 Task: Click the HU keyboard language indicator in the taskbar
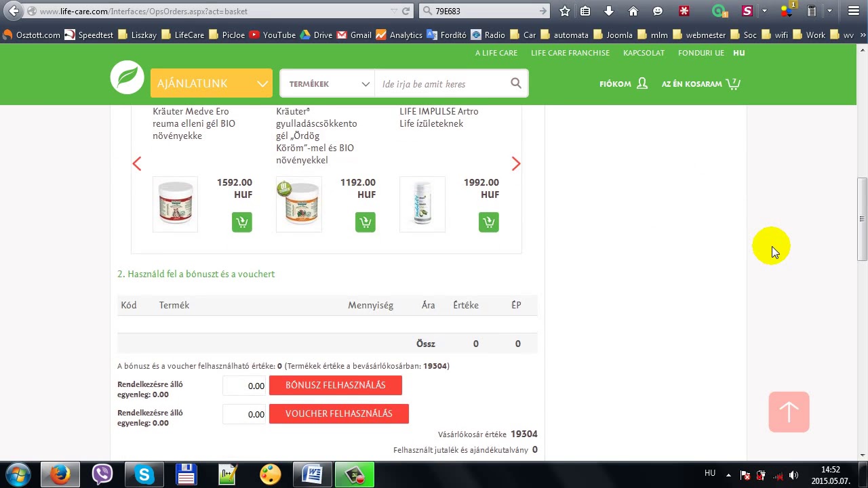click(x=710, y=473)
